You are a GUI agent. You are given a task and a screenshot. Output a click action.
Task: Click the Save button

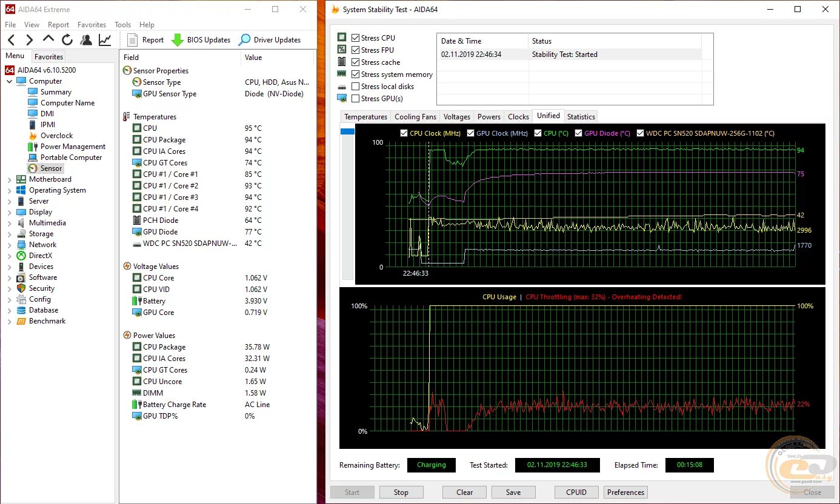(513, 492)
